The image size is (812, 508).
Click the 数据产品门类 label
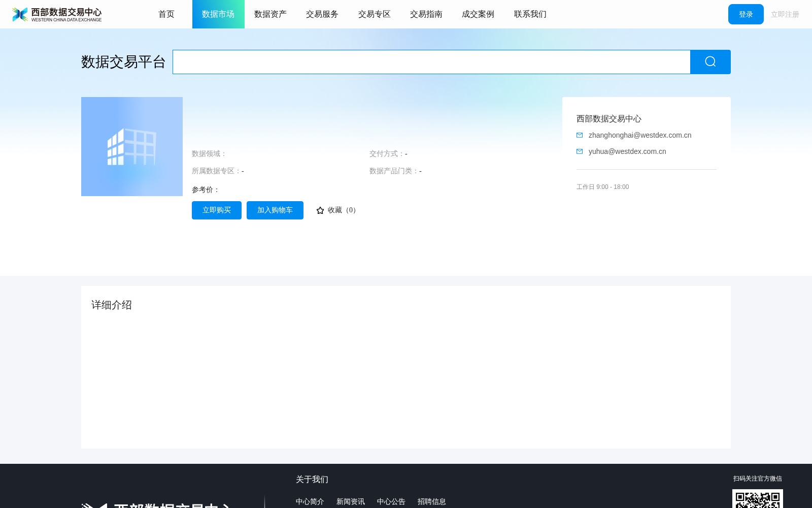(x=394, y=171)
